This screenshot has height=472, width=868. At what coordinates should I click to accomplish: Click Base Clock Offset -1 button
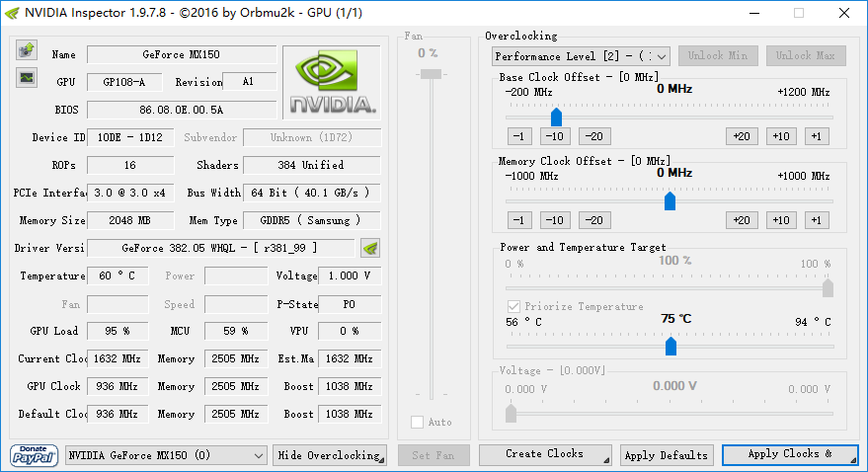(x=519, y=136)
